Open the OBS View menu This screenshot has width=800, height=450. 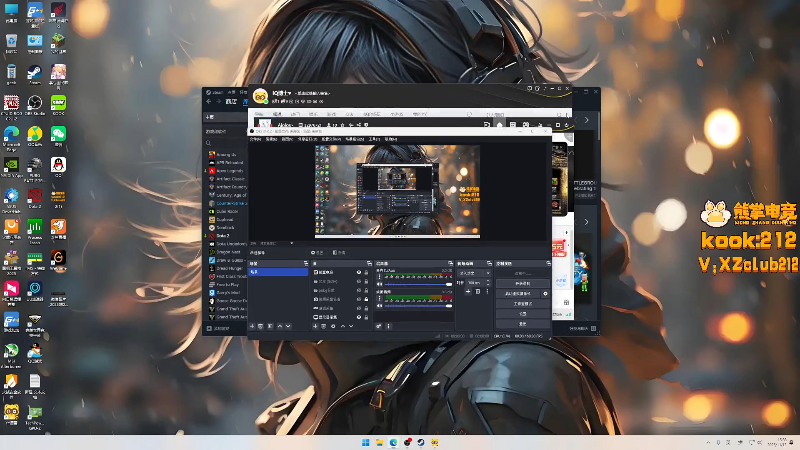click(287, 139)
